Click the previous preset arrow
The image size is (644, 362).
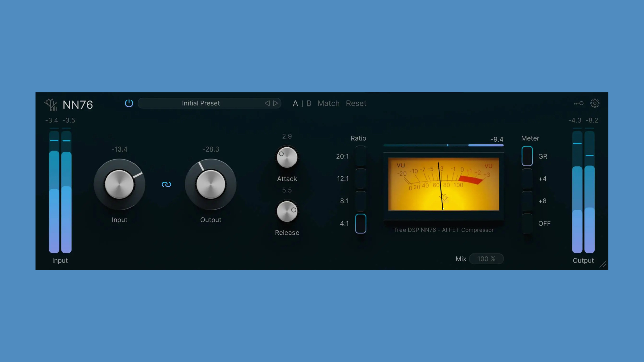(267, 103)
